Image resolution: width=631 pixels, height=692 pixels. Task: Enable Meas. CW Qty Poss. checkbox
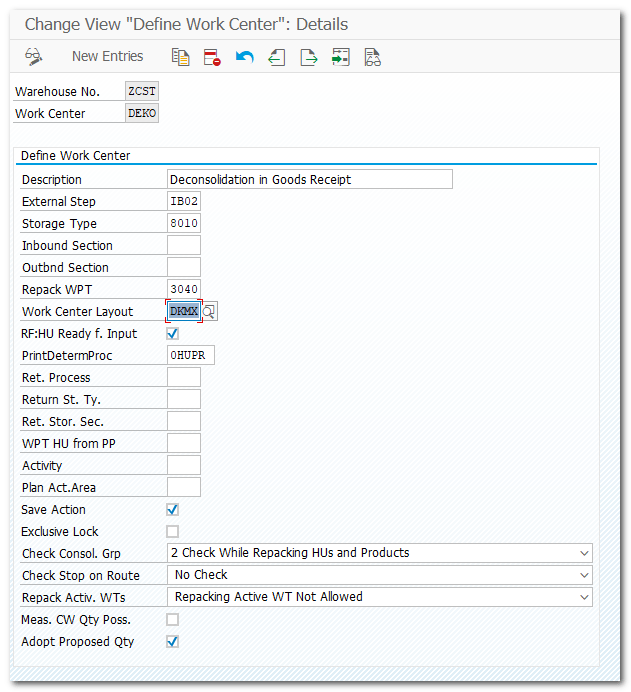click(172, 620)
